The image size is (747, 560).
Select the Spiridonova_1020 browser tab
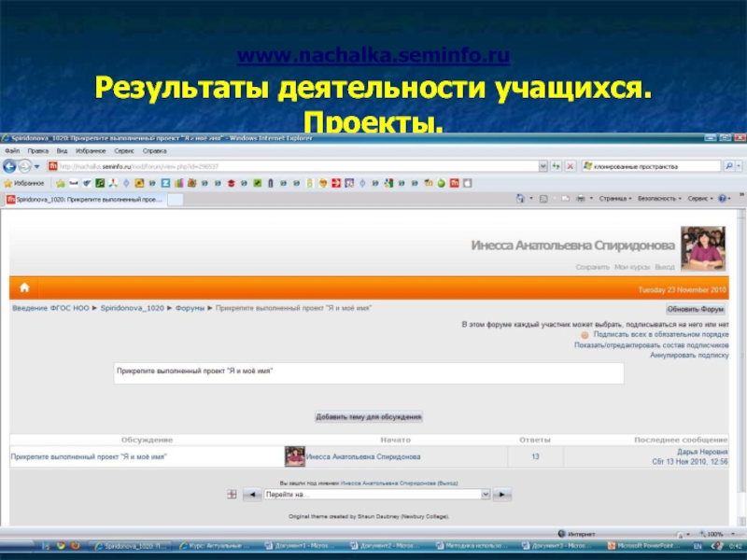85,200
